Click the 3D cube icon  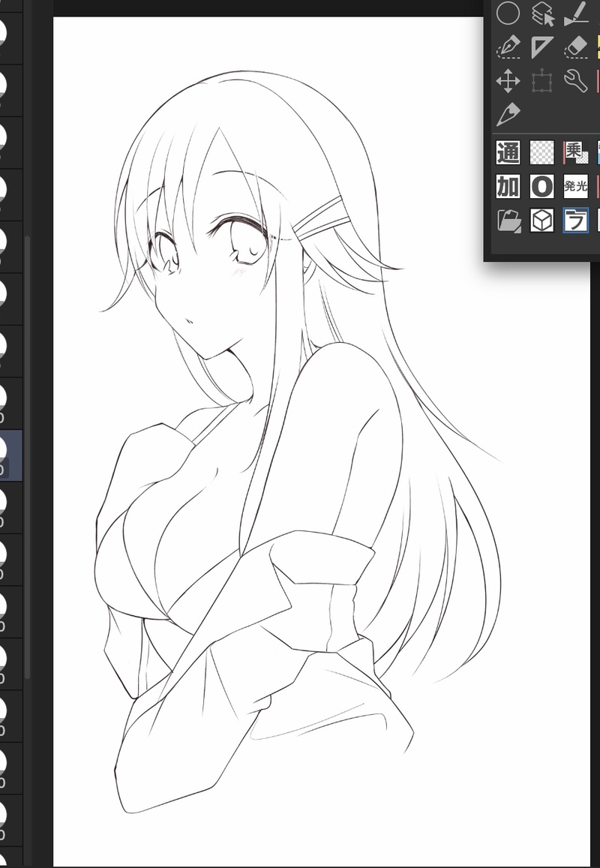coord(542,221)
